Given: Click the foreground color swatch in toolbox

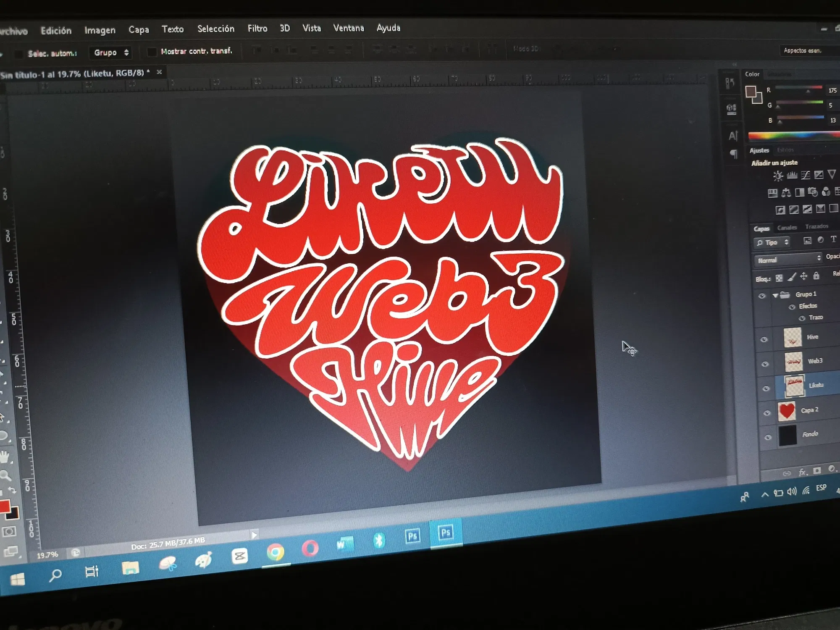Looking at the screenshot, I should (x=5, y=507).
